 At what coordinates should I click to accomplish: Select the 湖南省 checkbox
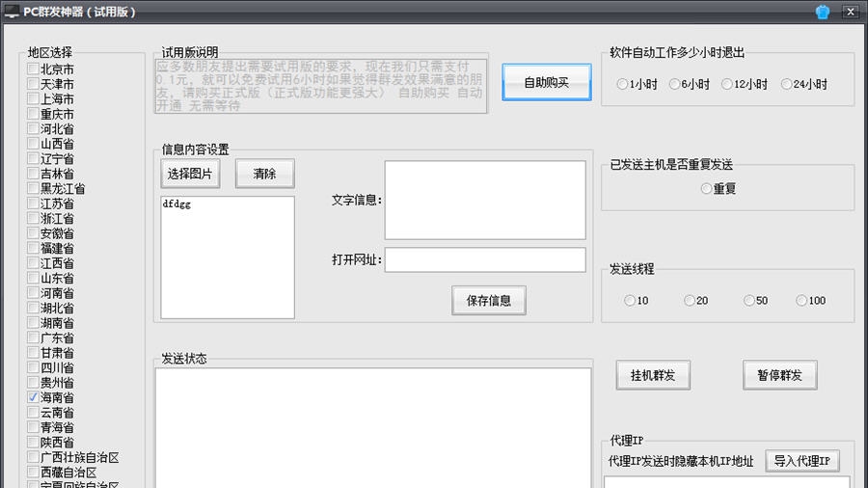click(33, 323)
